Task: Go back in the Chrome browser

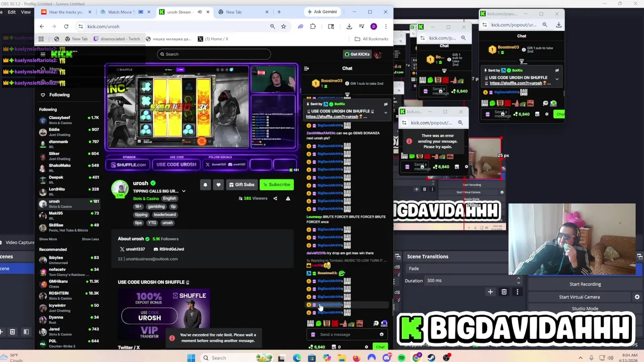Action: tap(42, 26)
